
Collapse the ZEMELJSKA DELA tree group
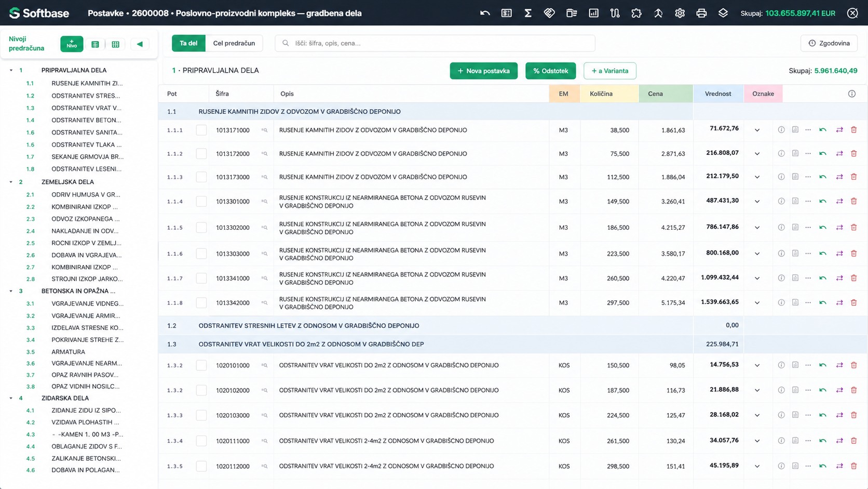point(11,182)
